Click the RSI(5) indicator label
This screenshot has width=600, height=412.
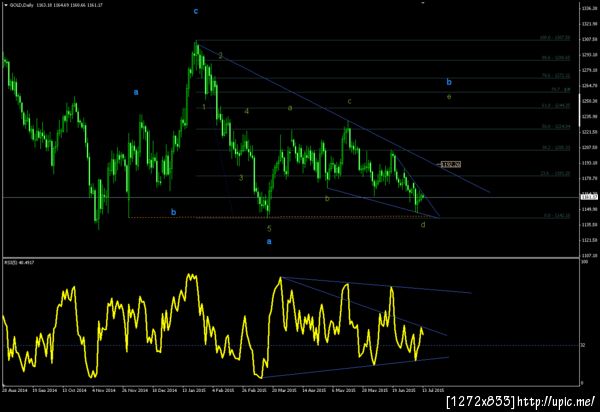[x=19, y=263]
